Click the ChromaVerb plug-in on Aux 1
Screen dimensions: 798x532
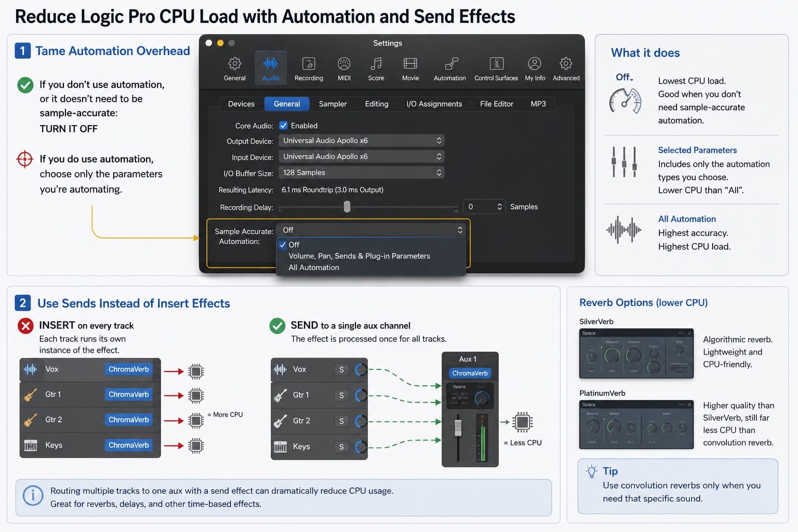click(x=470, y=373)
